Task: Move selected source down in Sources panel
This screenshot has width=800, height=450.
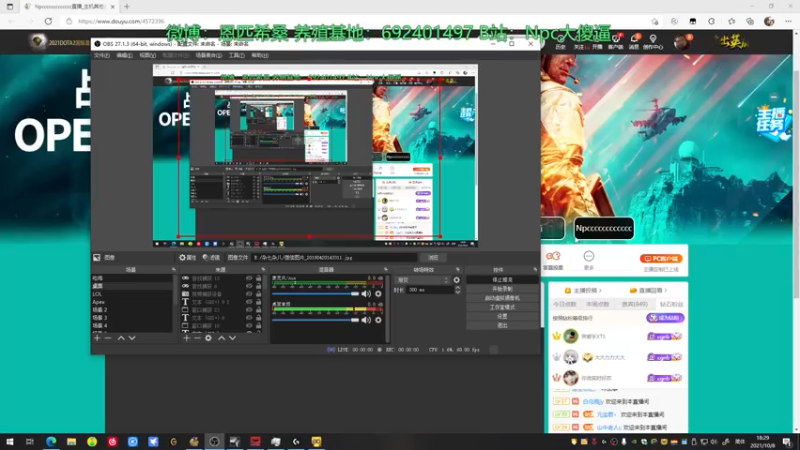Action: (x=233, y=338)
